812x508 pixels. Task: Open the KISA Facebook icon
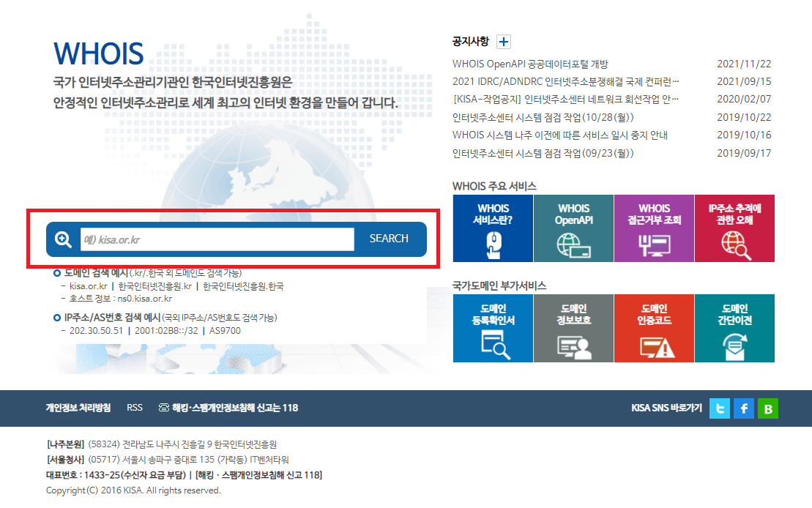(x=744, y=408)
